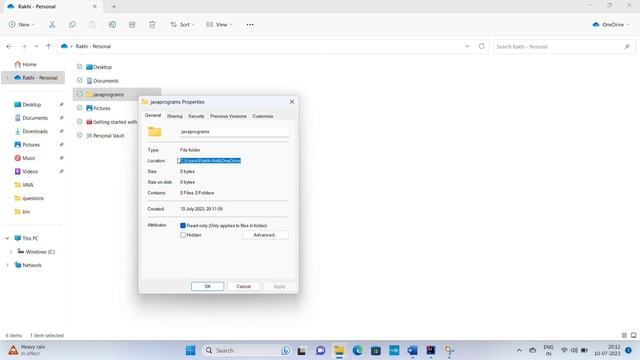640x360 pixels.
Task: Click the Copy icon in toolbar
Action: coord(72,24)
